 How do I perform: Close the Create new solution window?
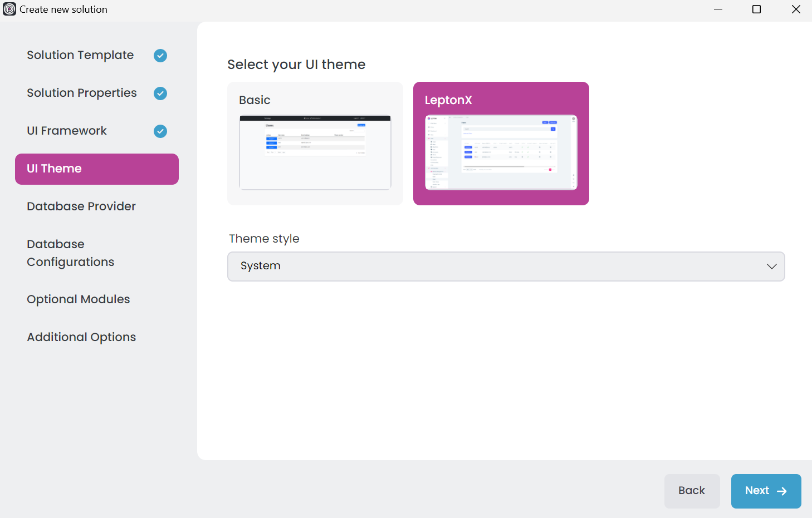tap(796, 9)
